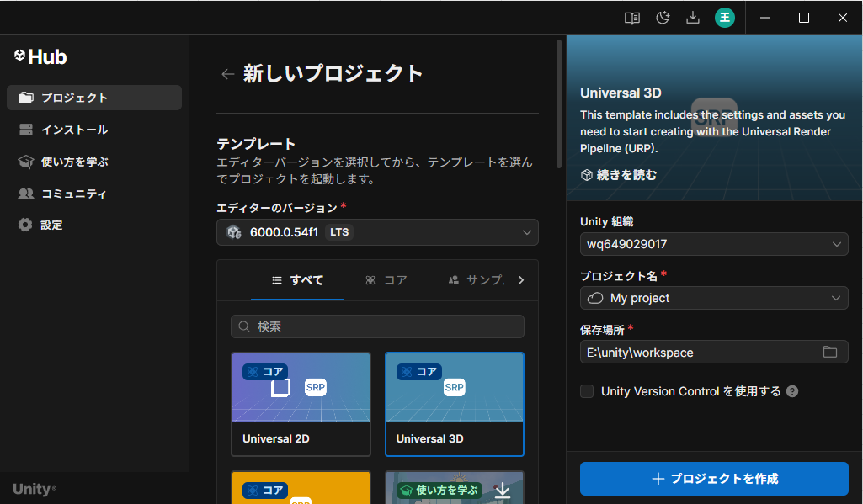Switch to the コア tab

pos(386,280)
